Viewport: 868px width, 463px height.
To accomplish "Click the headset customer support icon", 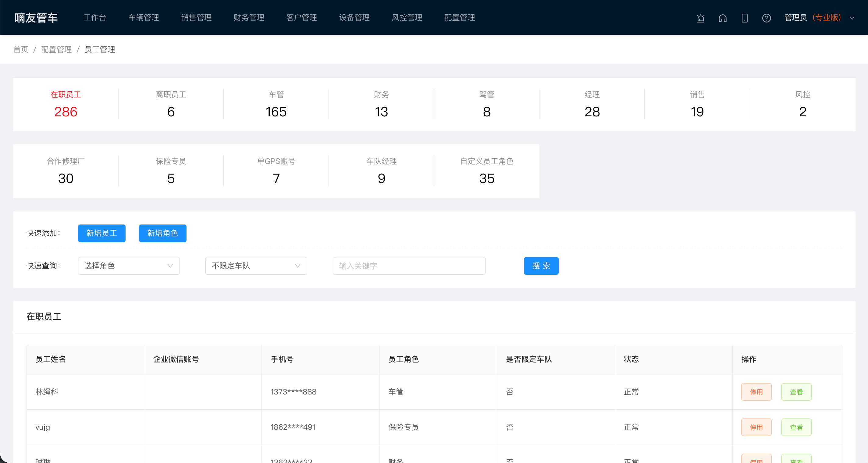I will [722, 18].
